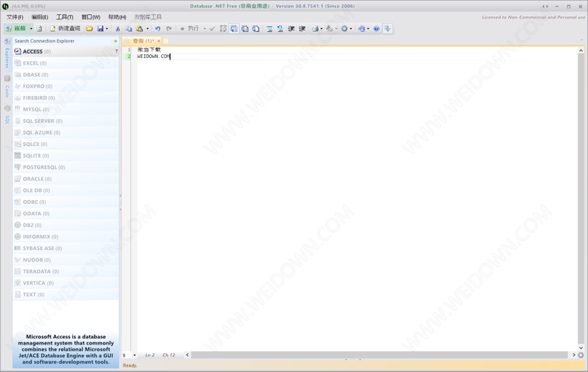Click the Redo arrow icon
The height and width of the screenshot is (372, 588).
coord(169,29)
